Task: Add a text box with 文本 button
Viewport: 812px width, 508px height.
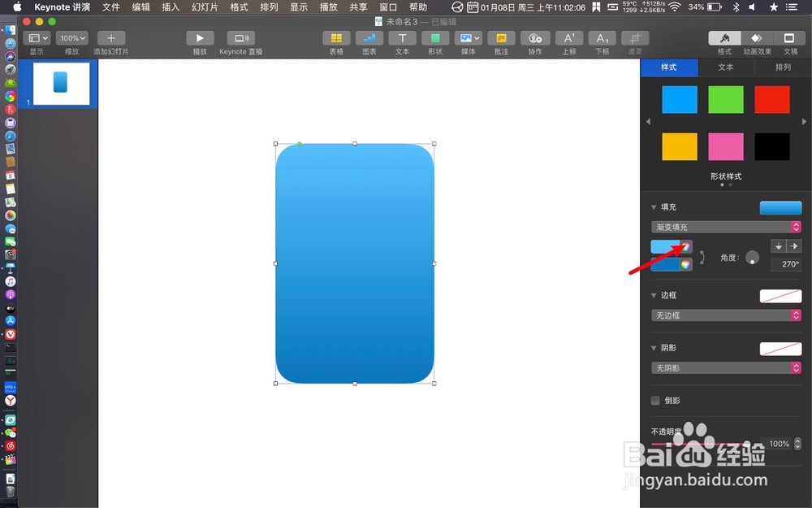Action: point(403,38)
